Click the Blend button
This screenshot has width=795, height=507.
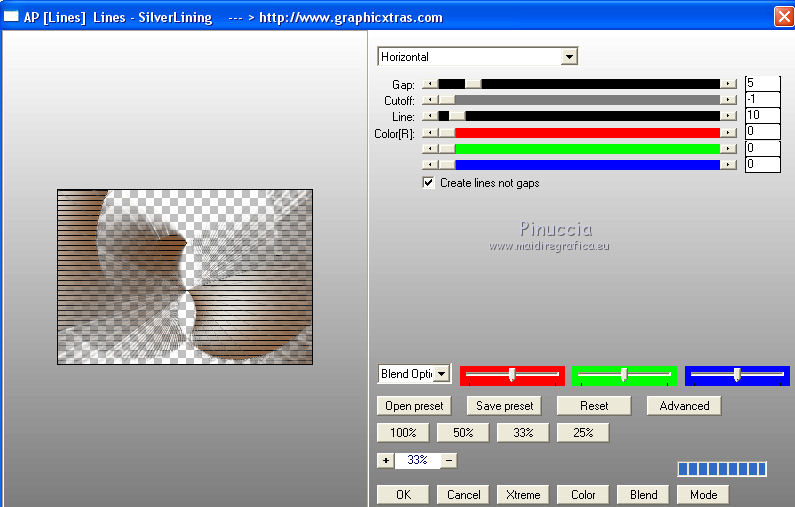pyautogui.click(x=643, y=494)
